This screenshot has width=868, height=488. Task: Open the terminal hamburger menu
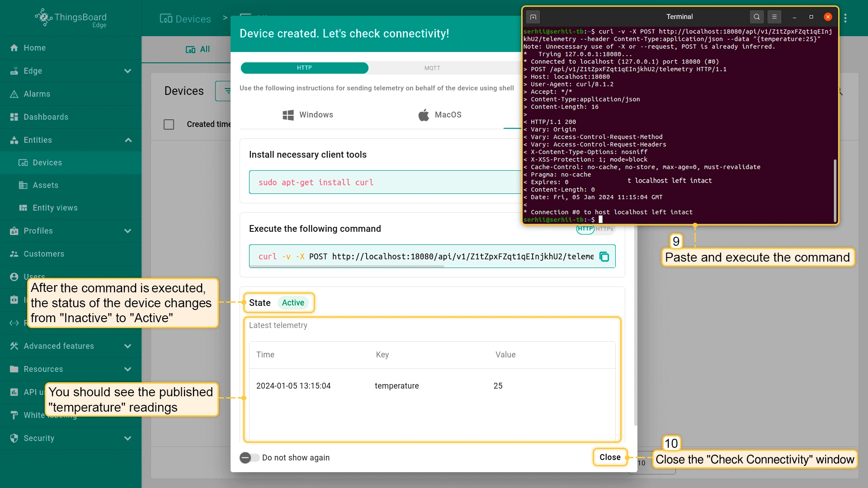pyautogui.click(x=774, y=17)
